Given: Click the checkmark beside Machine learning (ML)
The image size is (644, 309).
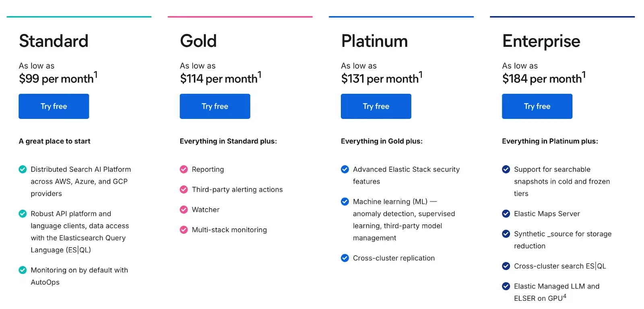Looking at the screenshot, I should (x=345, y=201).
